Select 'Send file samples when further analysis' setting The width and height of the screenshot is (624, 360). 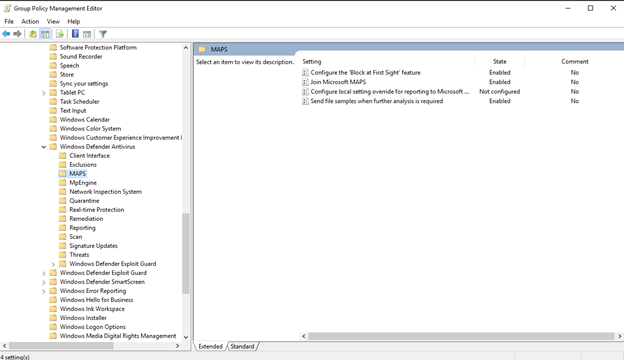376,101
